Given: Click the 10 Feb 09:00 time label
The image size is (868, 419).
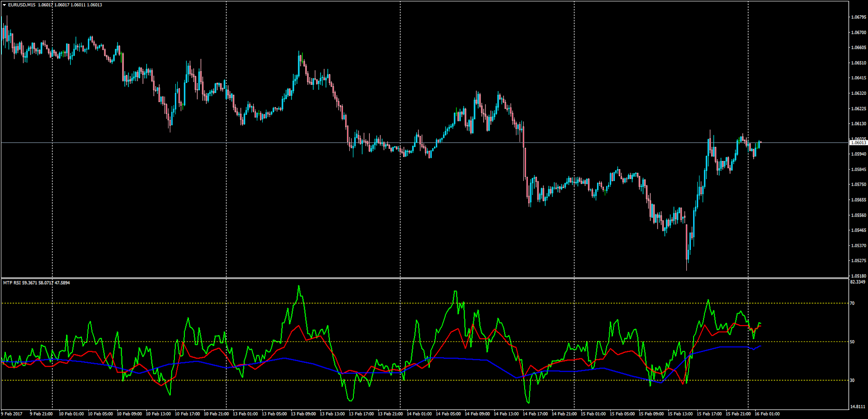Looking at the screenshot, I should pos(129,414).
